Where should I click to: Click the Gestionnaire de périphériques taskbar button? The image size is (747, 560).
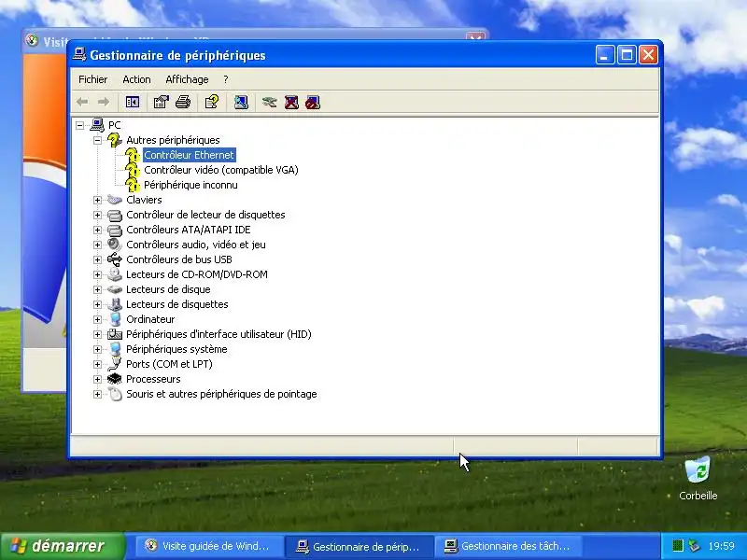[x=359, y=546]
